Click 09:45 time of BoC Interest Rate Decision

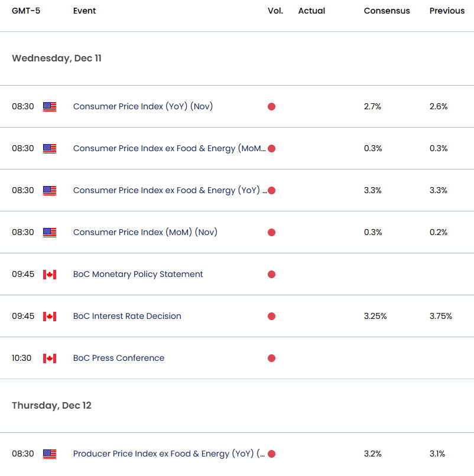click(x=23, y=316)
